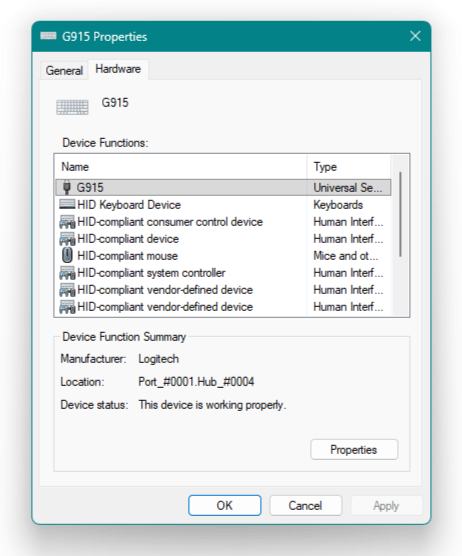Select the Hardware tab
The image size is (462, 556).
click(118, 69)
